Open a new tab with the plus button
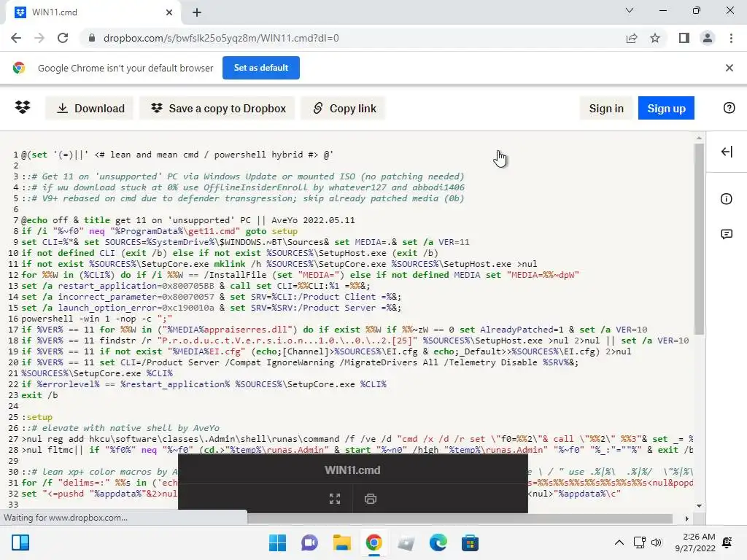The image size is (747, 560). (197, 12)
